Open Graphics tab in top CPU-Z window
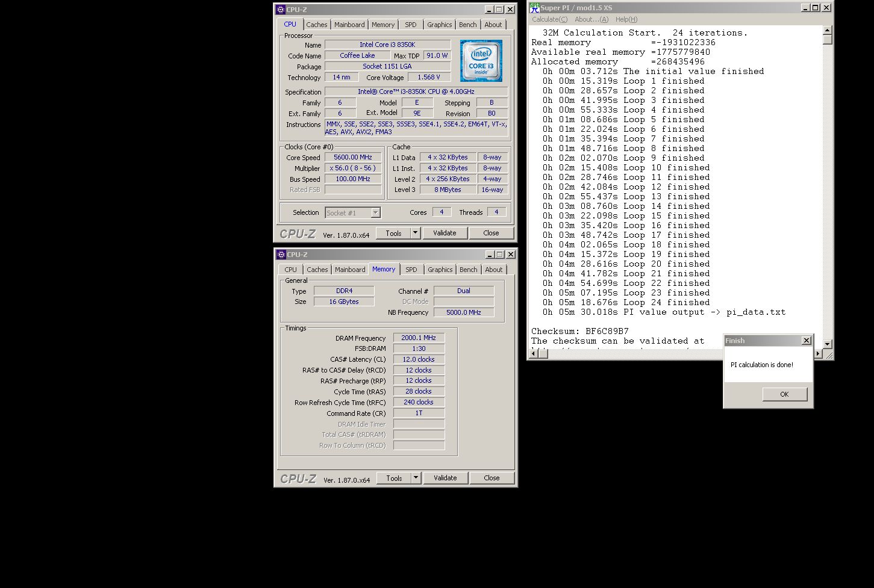This screenshot has width=874, height=588. (x=439, y=25)
